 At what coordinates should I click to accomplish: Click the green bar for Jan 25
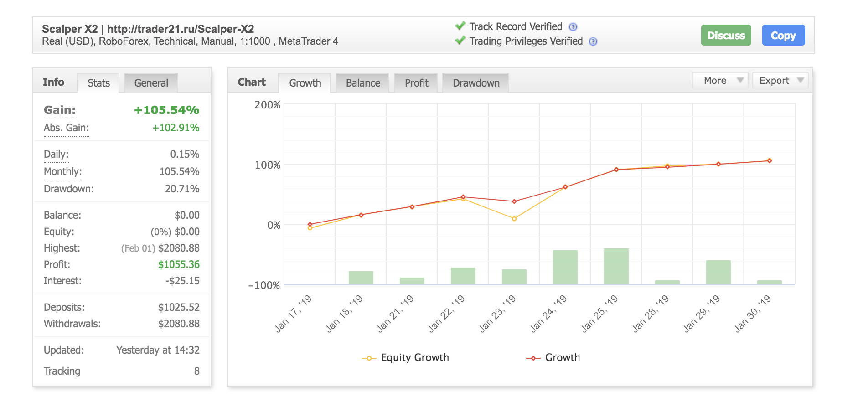click(x=616, y=267)
